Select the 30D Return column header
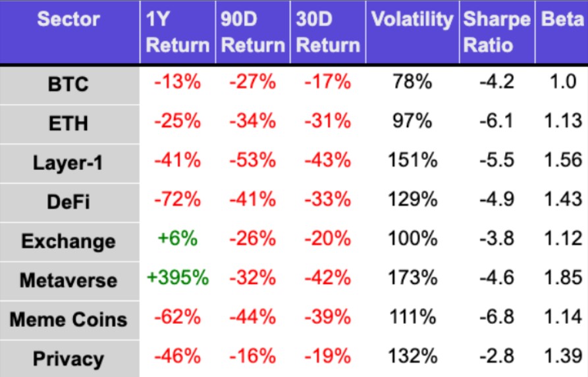588x377 pixels. pos(327,32)
